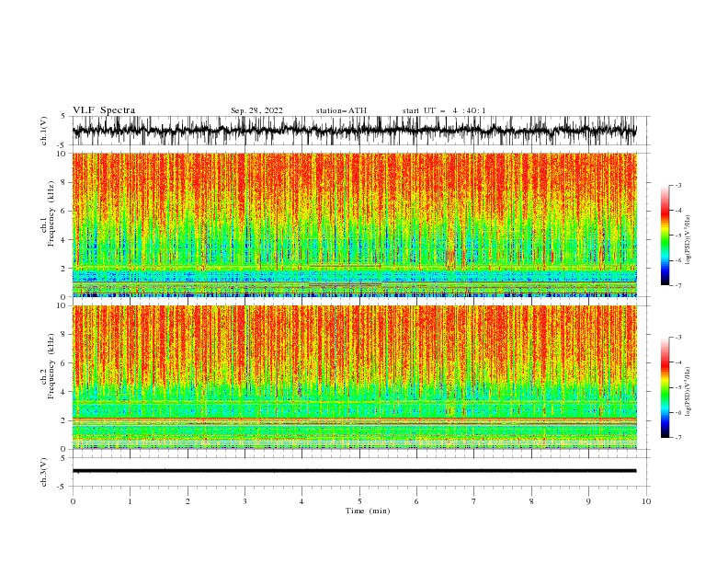
Task: Click the "-3" label on ch.1 colorbar
Action: point(677,185)
